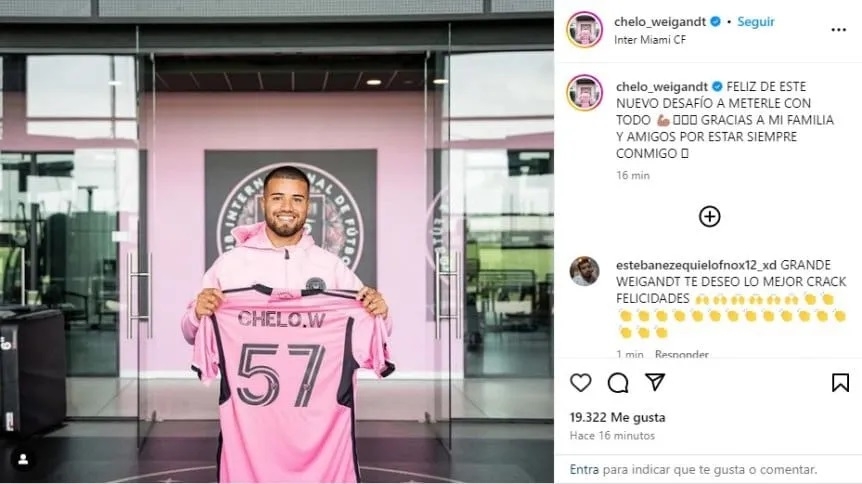View likes list at 19.322 Me gusta
The image size is (862, 484).
pyautogui.click(x=617, y=417)
